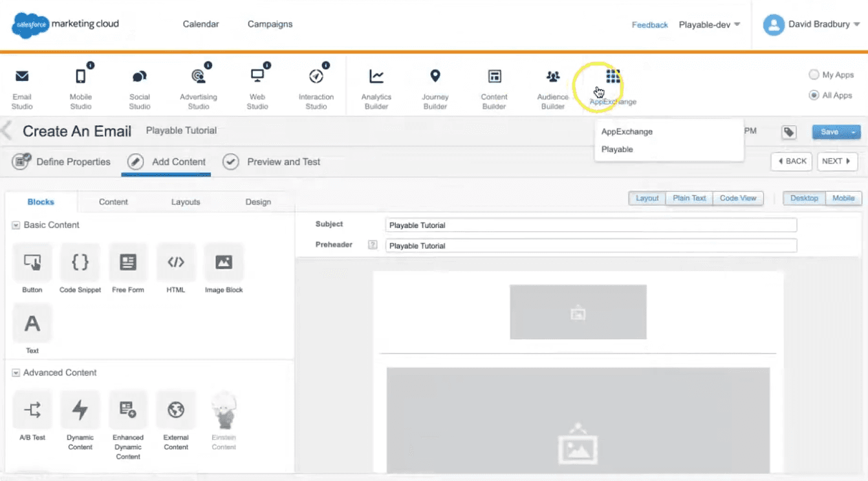Viewport: 868px width, 481px height.
Task: Go to Define Properties step
Action: pos(61,162)
